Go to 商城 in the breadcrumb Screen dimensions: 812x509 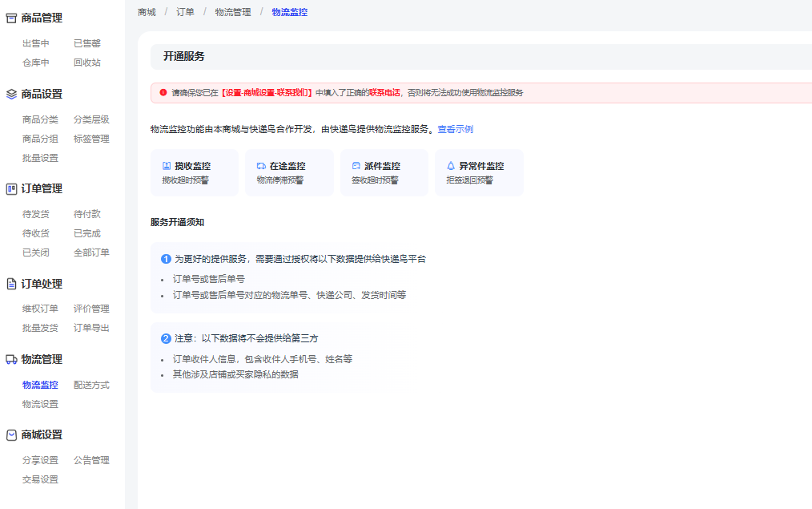[x=147, y=12]
